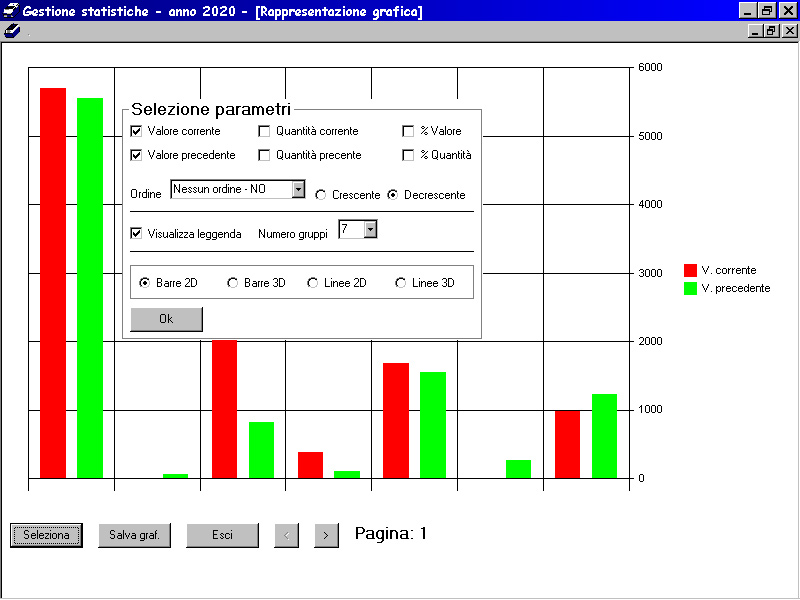
Task: Click the V. precedente legend text
Action: tap(736, 288)
